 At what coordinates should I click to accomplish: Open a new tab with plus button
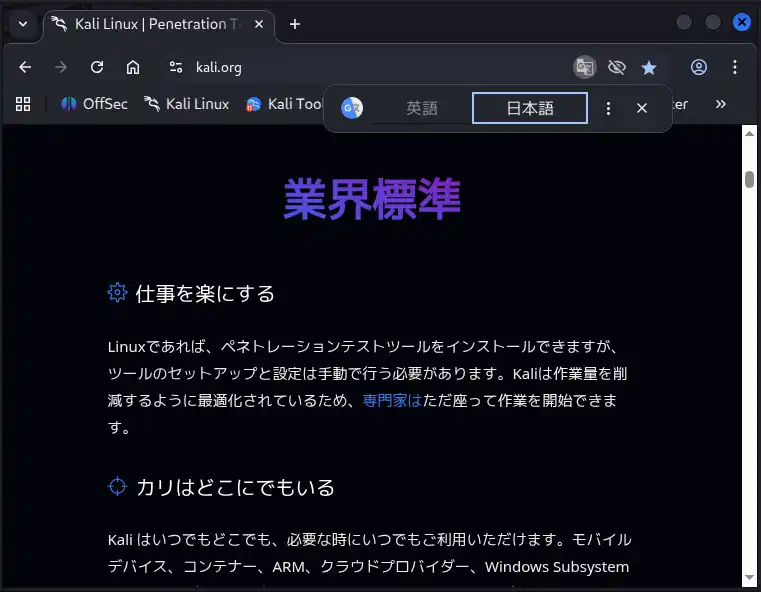pos(295,24)
